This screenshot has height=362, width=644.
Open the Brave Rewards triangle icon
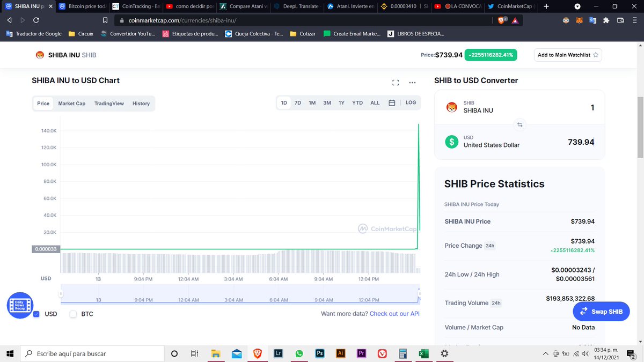tap(515, 20)
